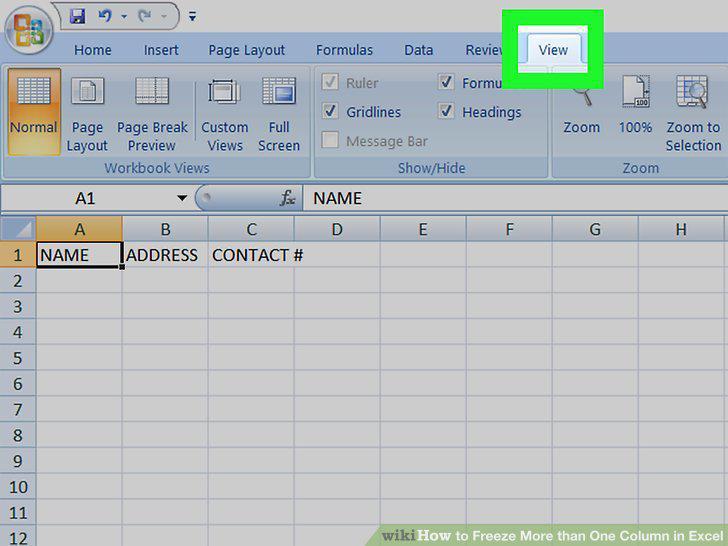Click cell B1 containing ADDRESS
This screenshot has width=728, height=546.
click(x=165, y=255)
